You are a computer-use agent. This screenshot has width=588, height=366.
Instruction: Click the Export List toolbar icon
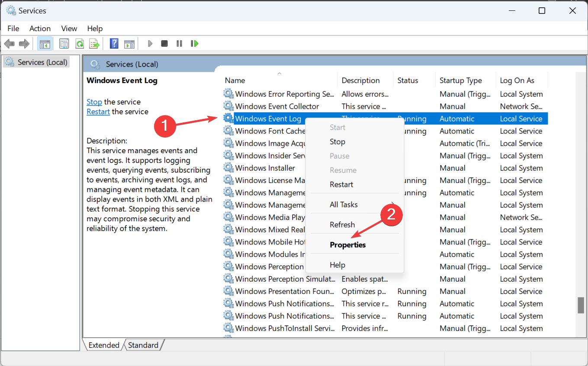coord(94,44)
